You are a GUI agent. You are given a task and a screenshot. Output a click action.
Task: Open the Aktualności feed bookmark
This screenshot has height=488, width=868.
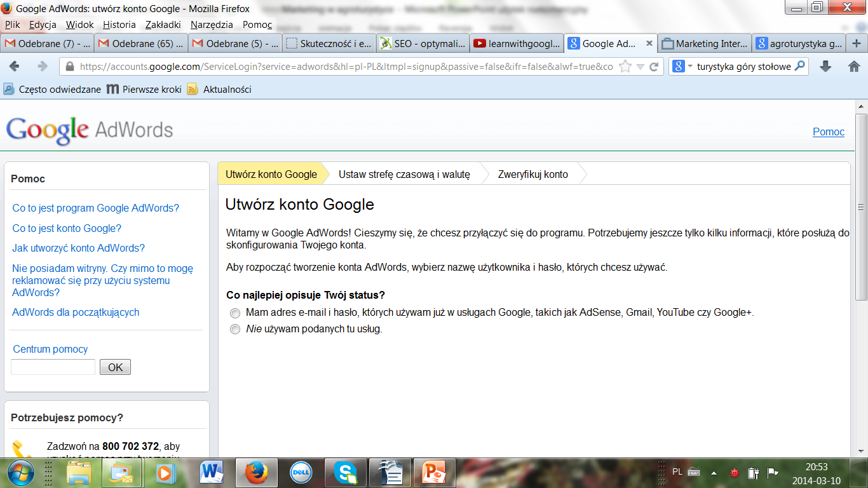point(219,90)
